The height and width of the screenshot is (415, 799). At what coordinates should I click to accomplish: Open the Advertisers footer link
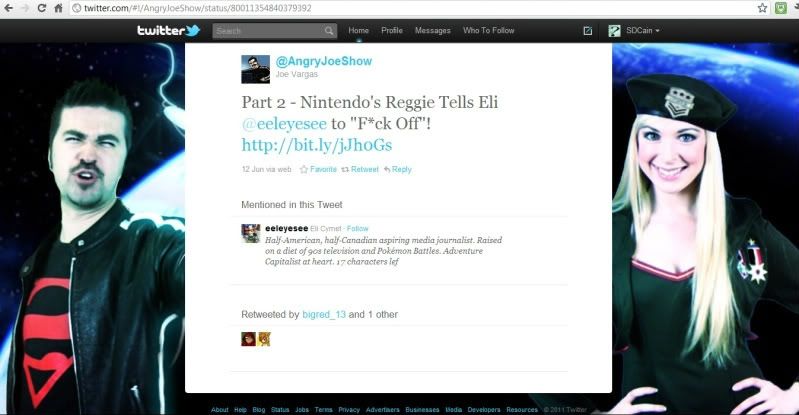383,409
